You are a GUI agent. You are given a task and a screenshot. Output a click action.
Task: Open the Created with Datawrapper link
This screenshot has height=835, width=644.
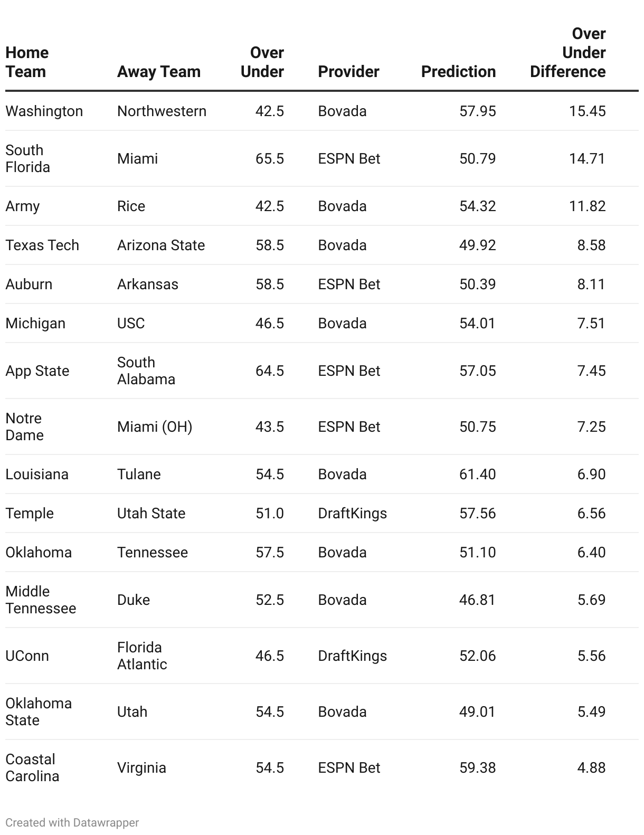click(x=72, y=822)
